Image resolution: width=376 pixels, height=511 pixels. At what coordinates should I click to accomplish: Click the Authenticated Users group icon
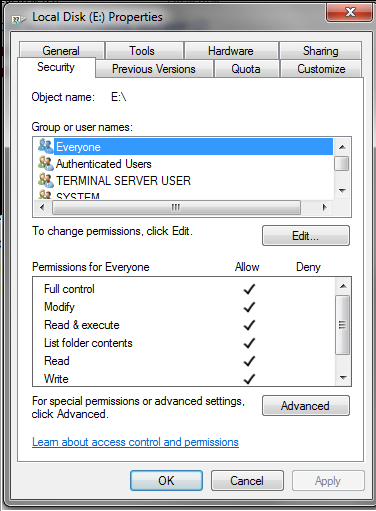(45, 163)
